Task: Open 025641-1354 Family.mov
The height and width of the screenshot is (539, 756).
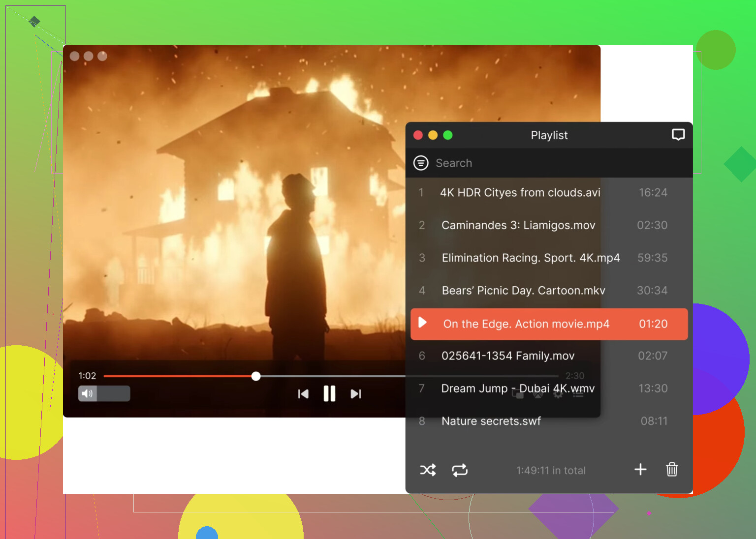Action: tap(507, 356)
